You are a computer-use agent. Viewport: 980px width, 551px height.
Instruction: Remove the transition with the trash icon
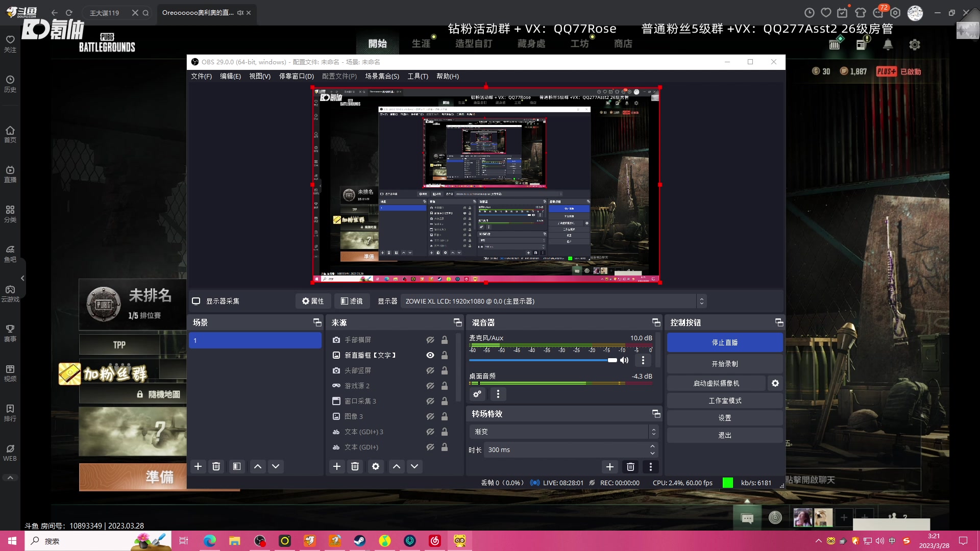(631, 467)
